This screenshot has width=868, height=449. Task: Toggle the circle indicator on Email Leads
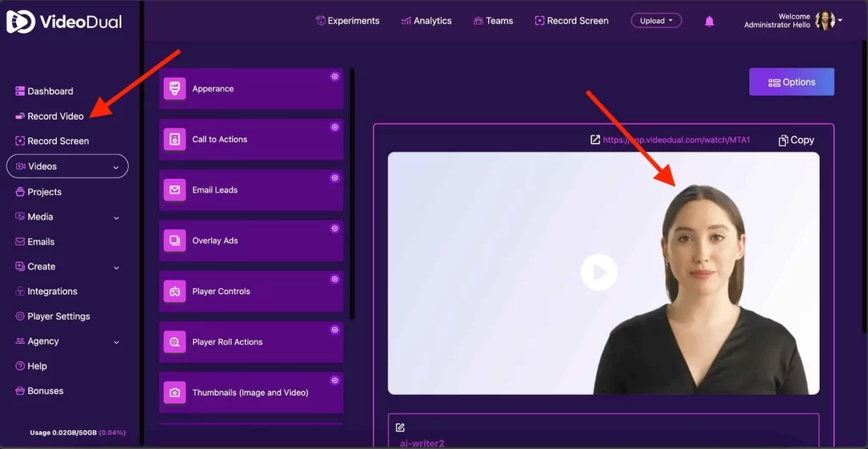[335, 178]
